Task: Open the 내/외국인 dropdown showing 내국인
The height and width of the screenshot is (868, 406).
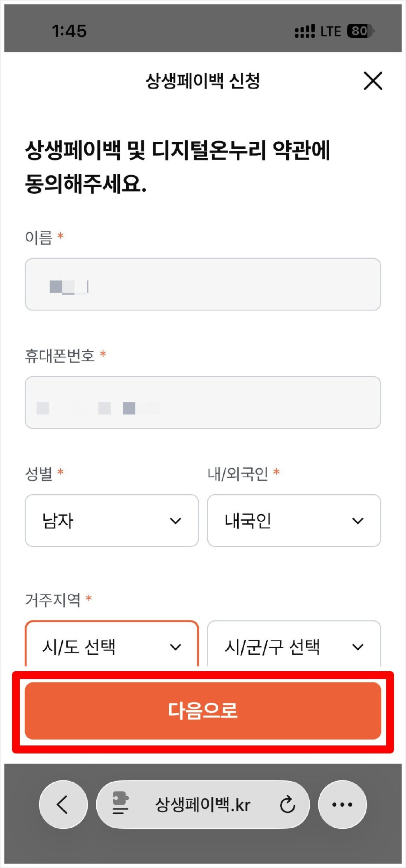Action: point(294,520)
